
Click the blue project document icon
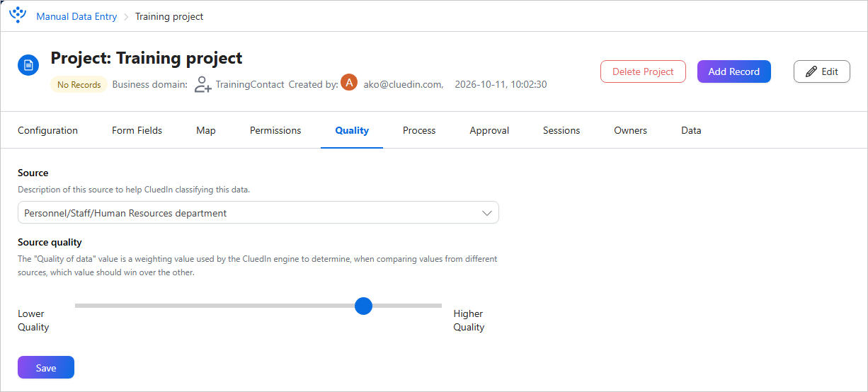pos(28,66)
